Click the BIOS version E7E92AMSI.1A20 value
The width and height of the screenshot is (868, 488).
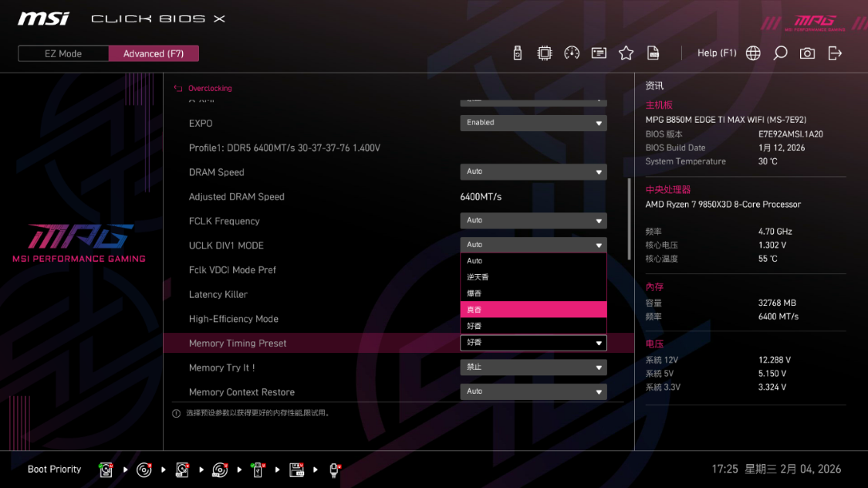[791, 134]
